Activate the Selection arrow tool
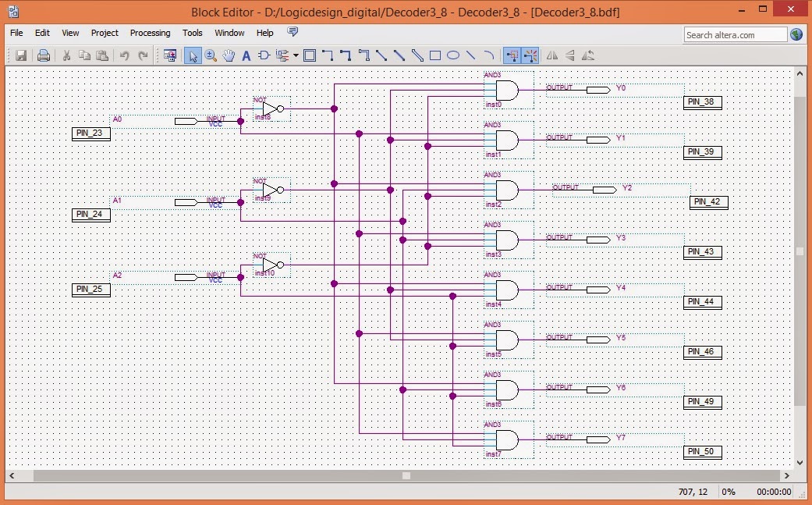This screenshot has width=812, height=505. pyautogui.click(x=193, y=55)
